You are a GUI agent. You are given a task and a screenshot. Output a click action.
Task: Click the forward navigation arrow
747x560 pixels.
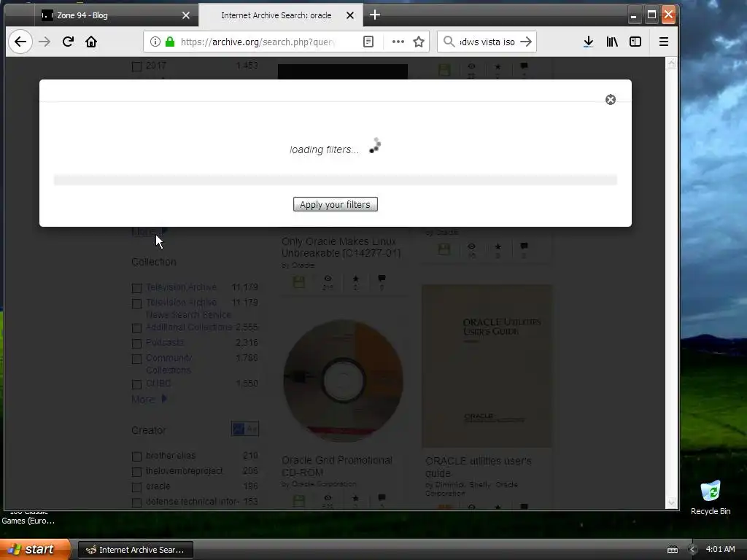44,42
